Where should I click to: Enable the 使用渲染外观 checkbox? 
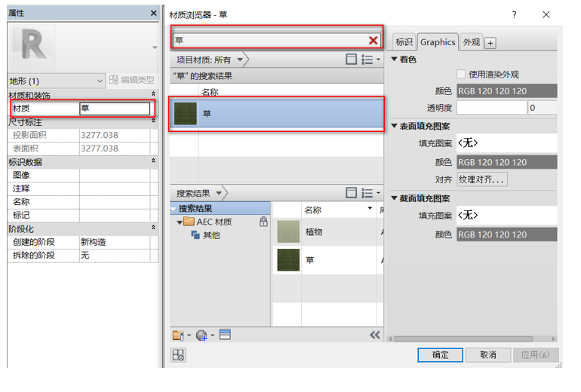click(x=461, y=75)
